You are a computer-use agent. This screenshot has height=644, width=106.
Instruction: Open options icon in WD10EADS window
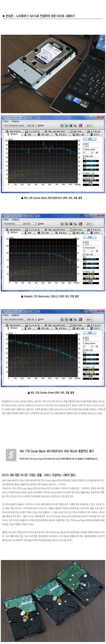(76, 319)
